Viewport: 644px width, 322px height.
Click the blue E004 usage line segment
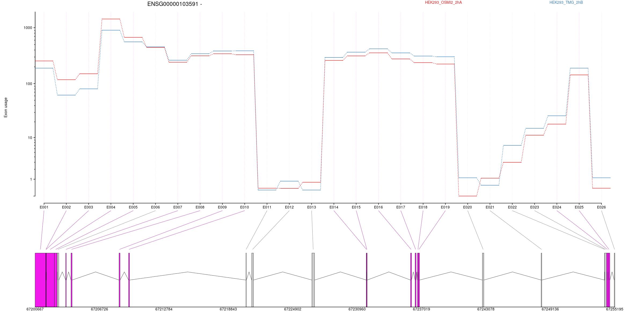pos(111,30)
